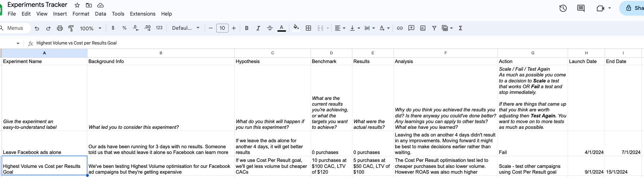Strikethrough the selected text

[270, 28]
